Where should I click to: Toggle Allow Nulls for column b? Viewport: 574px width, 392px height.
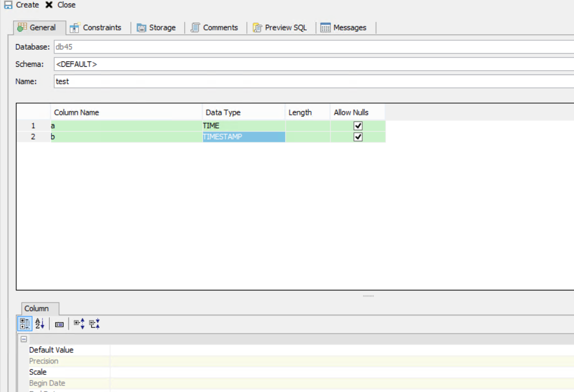tap(358, 137)
